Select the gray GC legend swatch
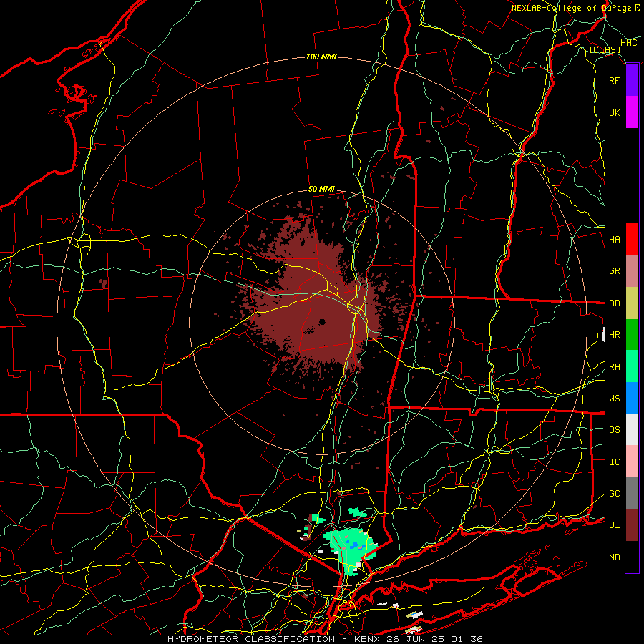 [632, 493]
